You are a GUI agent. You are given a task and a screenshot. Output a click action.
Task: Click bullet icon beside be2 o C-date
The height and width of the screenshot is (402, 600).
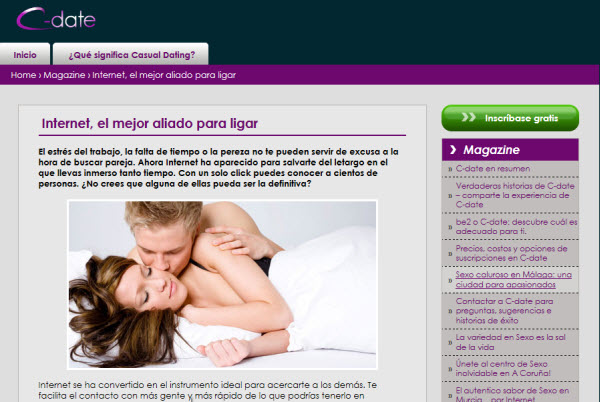450,227
